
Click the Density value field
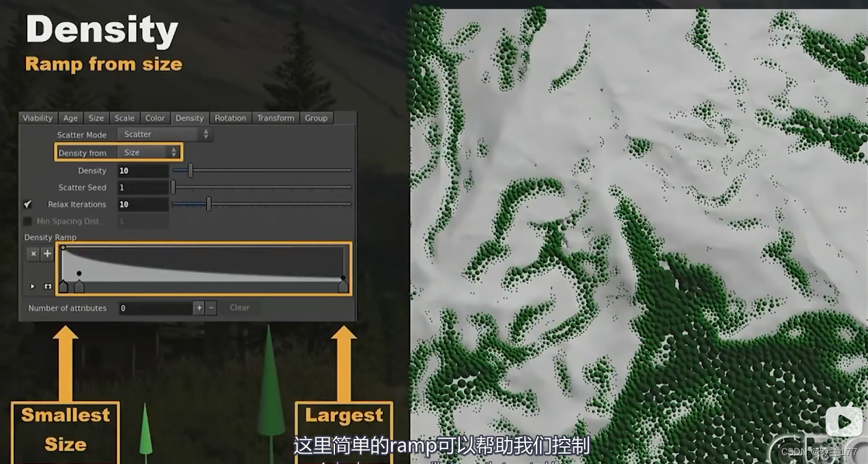tap(143, 171)
